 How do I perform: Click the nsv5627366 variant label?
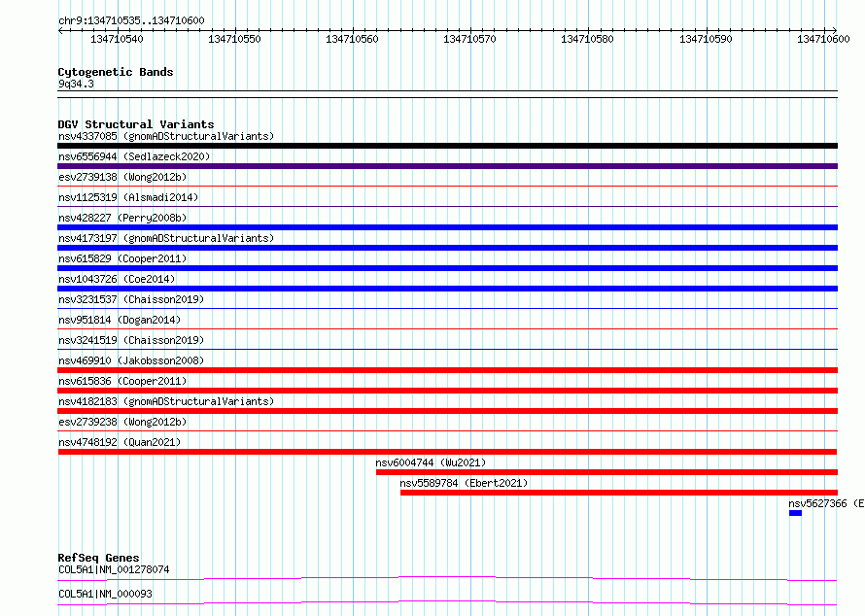point(826,503)
